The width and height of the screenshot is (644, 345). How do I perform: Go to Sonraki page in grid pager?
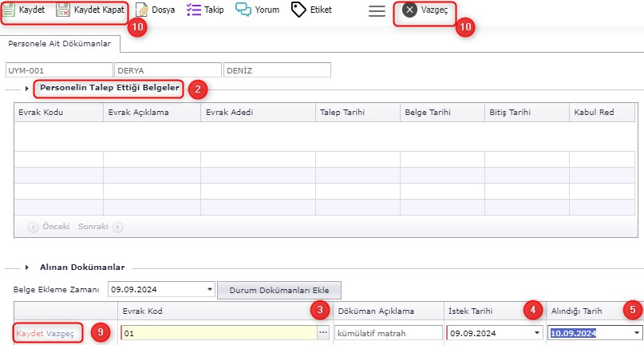click(101, 227)
